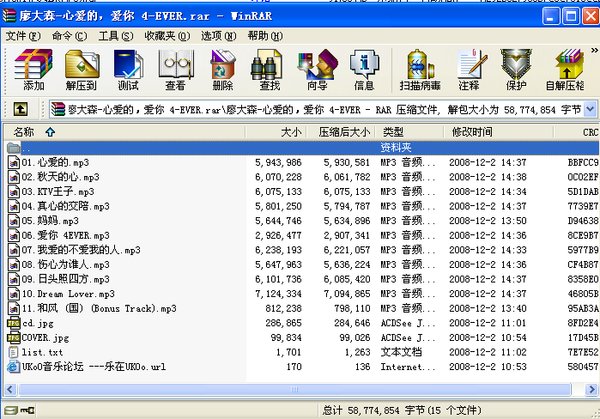Select file 01. 心爱的.mp3
Image resolution: width=600 pixels, height=419 pixels.
303,163
